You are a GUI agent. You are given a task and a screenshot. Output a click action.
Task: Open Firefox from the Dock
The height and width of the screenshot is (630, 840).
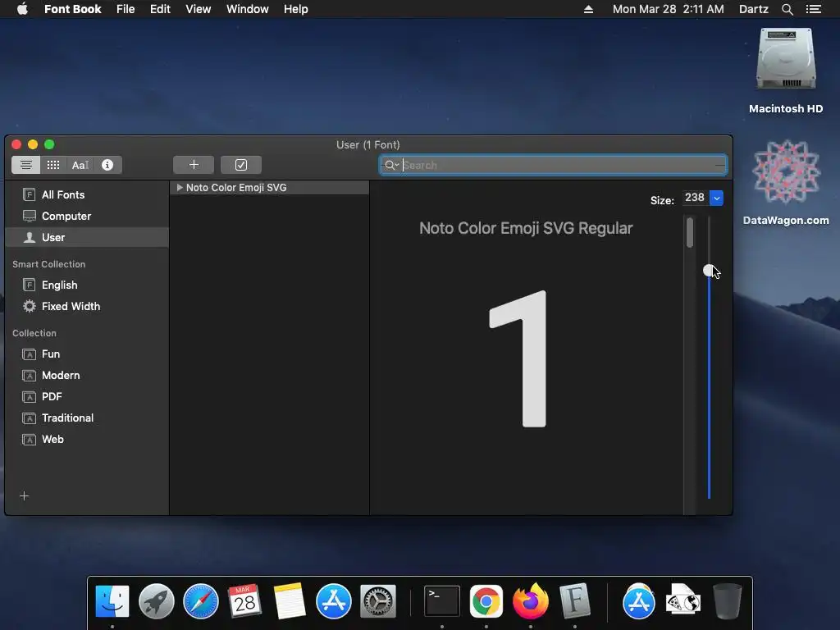pos(531,601)
